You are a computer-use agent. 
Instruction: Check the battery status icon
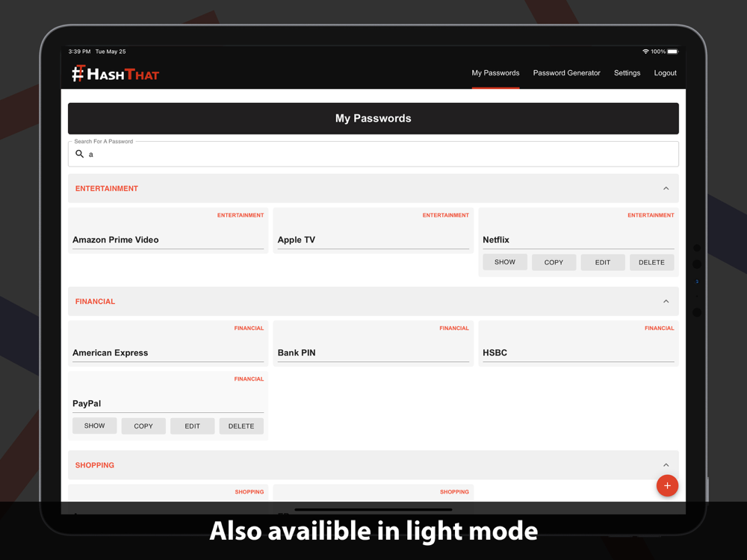pyautogui.click(x=673, y=52)
